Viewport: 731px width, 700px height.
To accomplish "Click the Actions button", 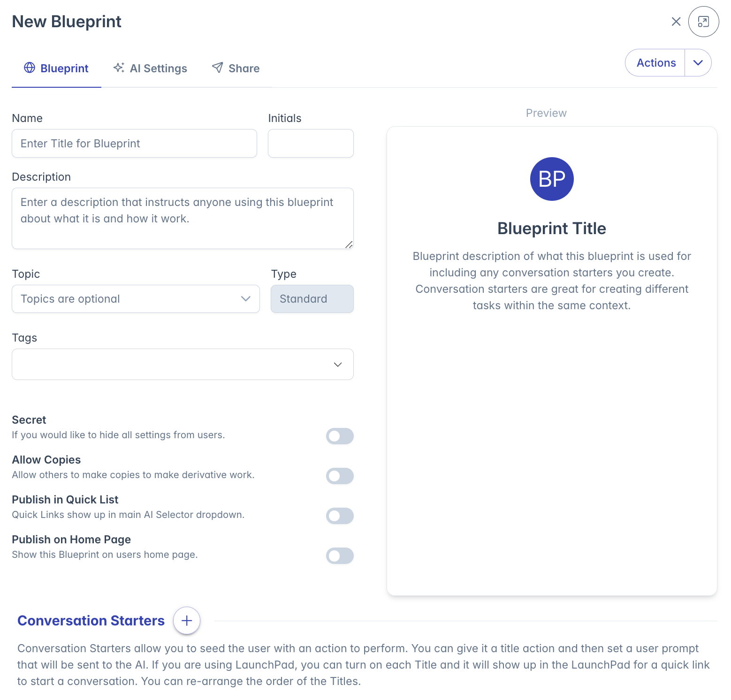I will (x=655, y=63).
